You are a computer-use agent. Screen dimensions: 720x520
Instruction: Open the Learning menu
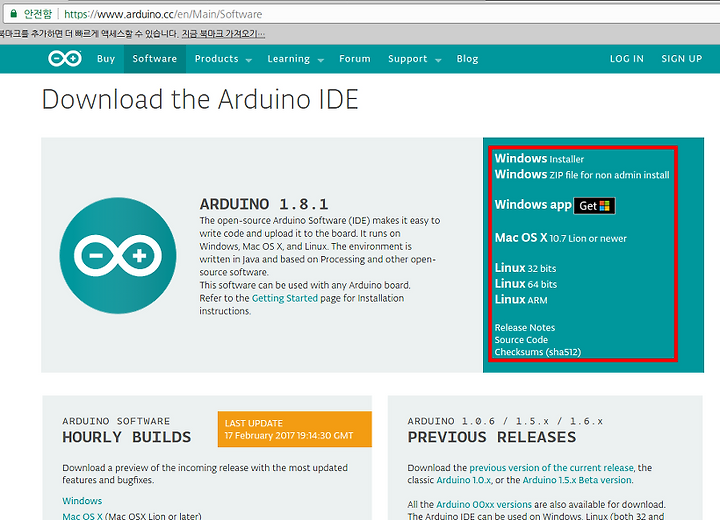click(288, 59)
